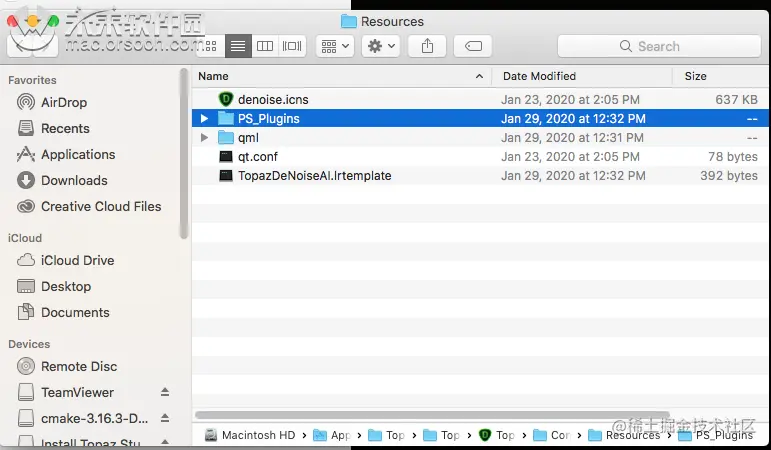Click the Creative Cloud Files icon
Screen dimensions: 771x450
(26, 207)
